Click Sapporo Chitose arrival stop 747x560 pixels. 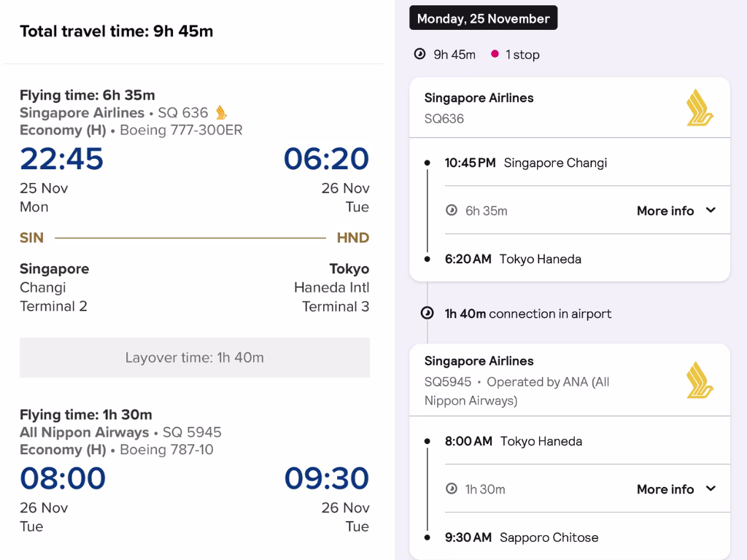[x=549, y=537]
